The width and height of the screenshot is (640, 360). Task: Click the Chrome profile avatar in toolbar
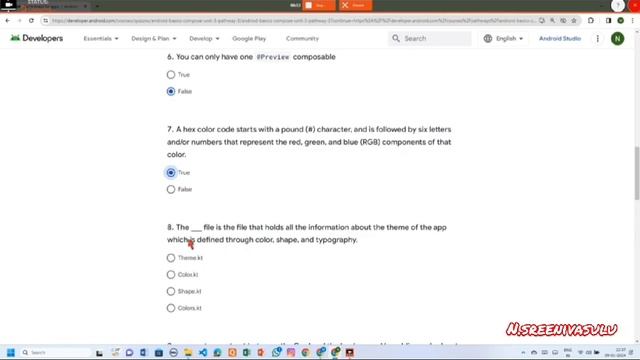pyautogui.click(x=620, y=20)
